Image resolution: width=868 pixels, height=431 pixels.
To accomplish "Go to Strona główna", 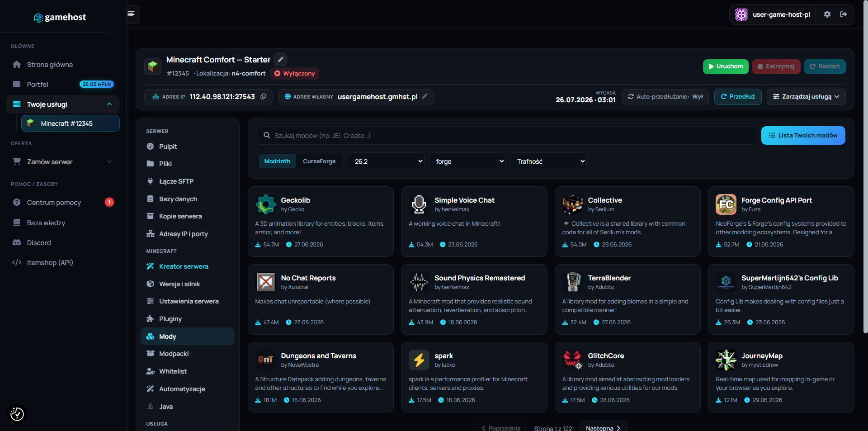I will [63, 64].
